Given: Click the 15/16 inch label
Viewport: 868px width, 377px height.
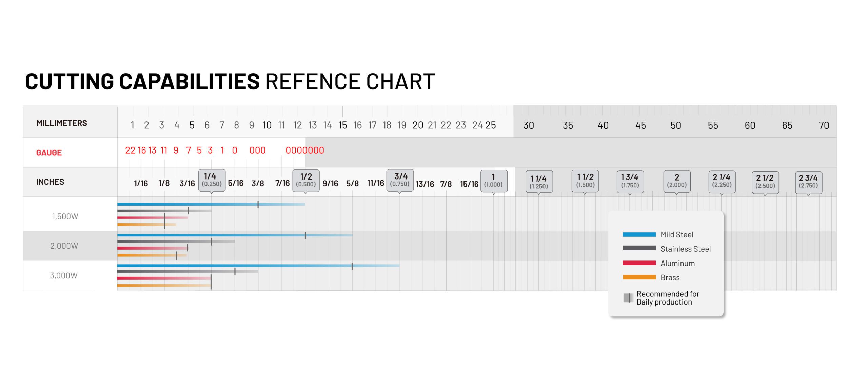Looking at the screenshot, I should [469, 184].
